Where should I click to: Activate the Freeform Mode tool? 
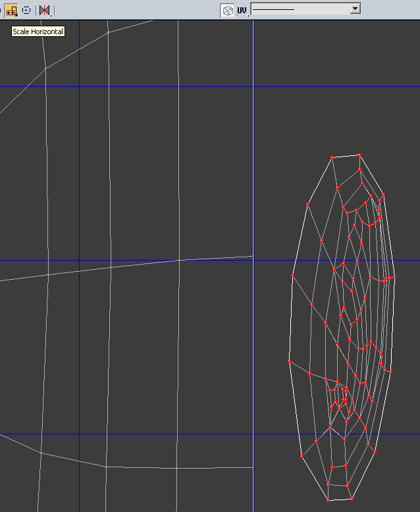click(x=27, y=10)
